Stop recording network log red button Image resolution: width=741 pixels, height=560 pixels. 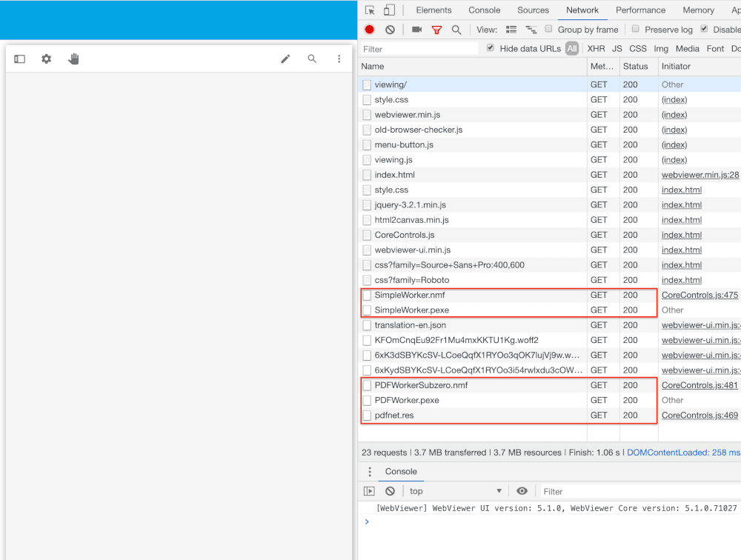click(370, 30)
